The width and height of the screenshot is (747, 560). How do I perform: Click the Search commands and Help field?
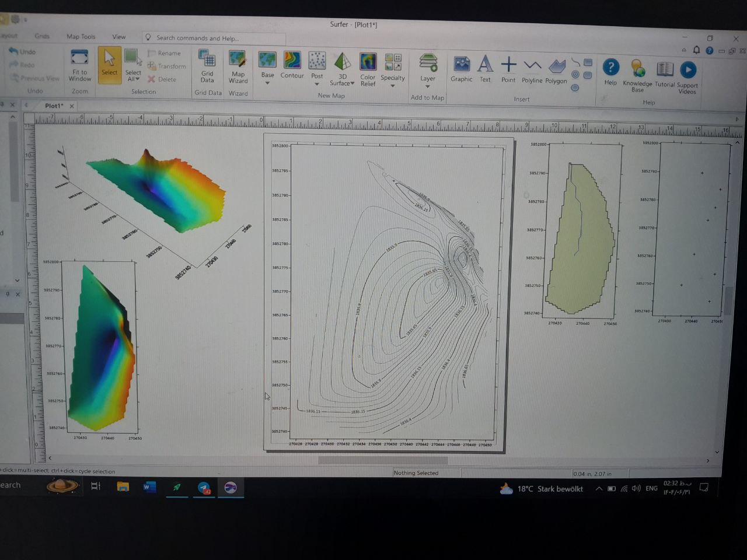216,38
